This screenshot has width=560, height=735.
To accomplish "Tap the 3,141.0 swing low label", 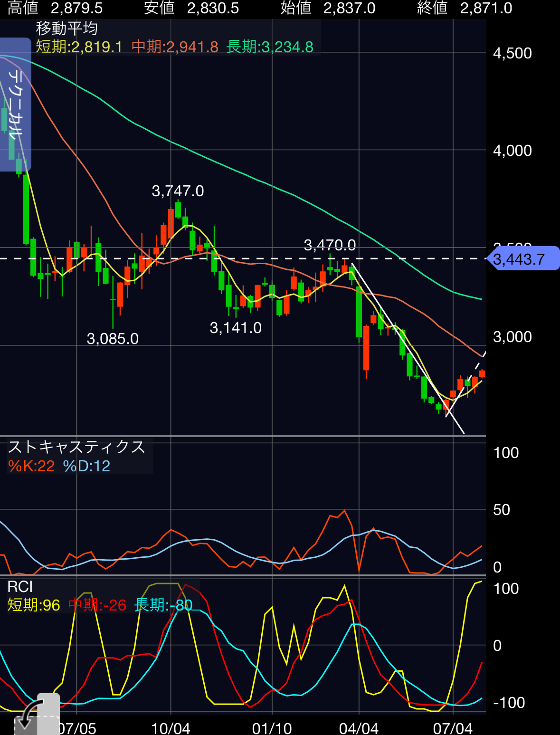I will 236,328.
